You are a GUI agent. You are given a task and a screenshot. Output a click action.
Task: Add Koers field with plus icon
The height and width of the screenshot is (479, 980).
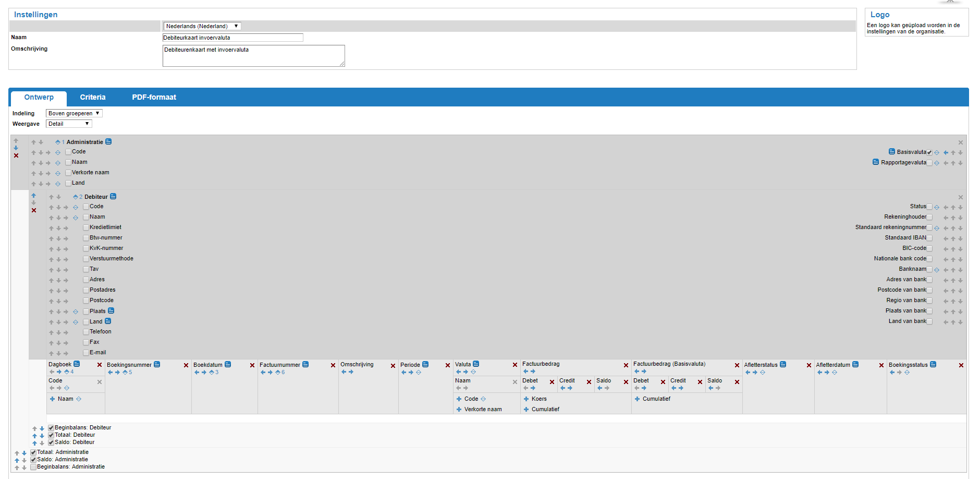click(x=526, y=399)
